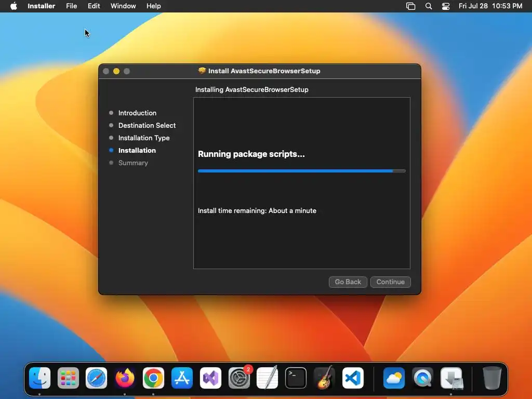Select the Summary step
This screenshot has height=399, width=532.
tap(133, 163)
